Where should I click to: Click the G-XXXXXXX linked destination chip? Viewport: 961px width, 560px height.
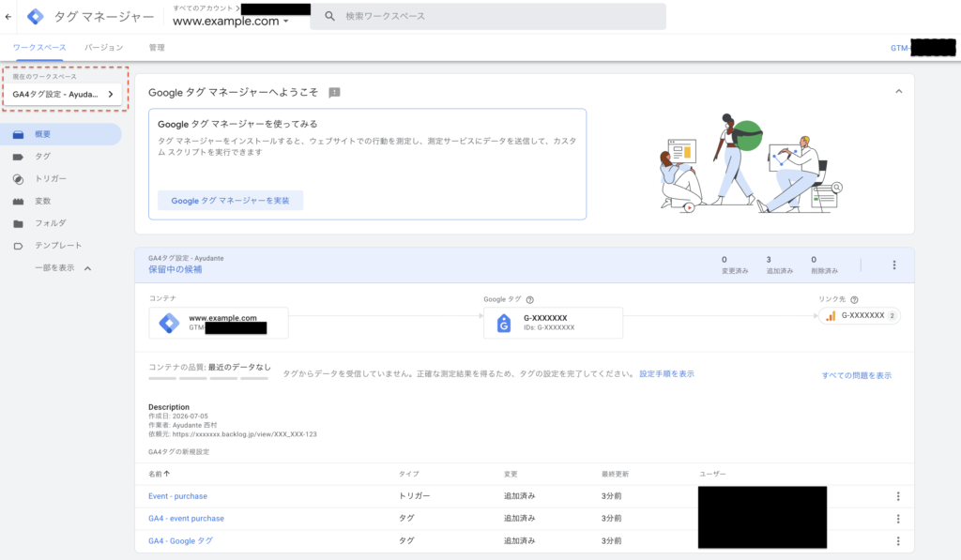coord(860,316)
